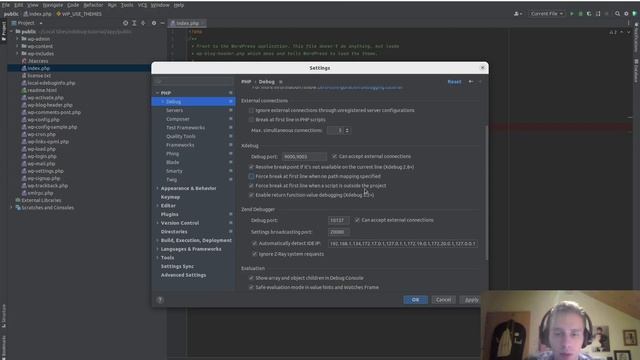
Task: Toggle Ignore Z-Ray system requests
Action: pyautogui.click(x=254, y=254)
